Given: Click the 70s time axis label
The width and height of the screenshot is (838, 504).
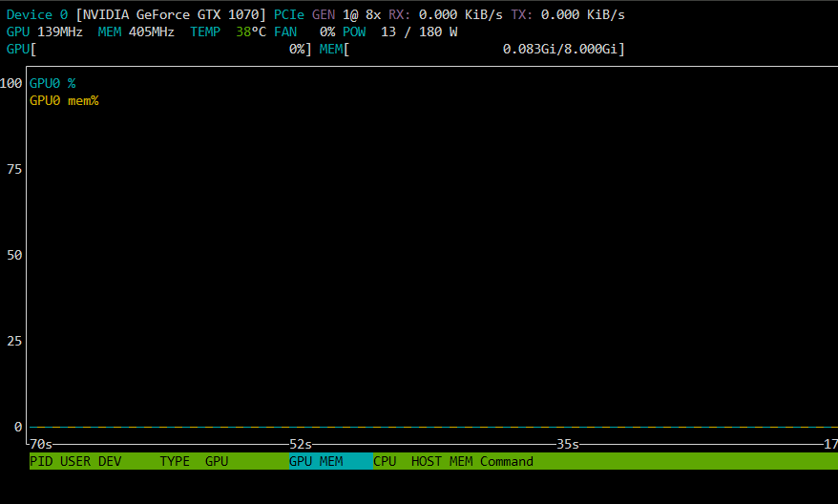Looking at the screenshot, I should click(41, 444).
